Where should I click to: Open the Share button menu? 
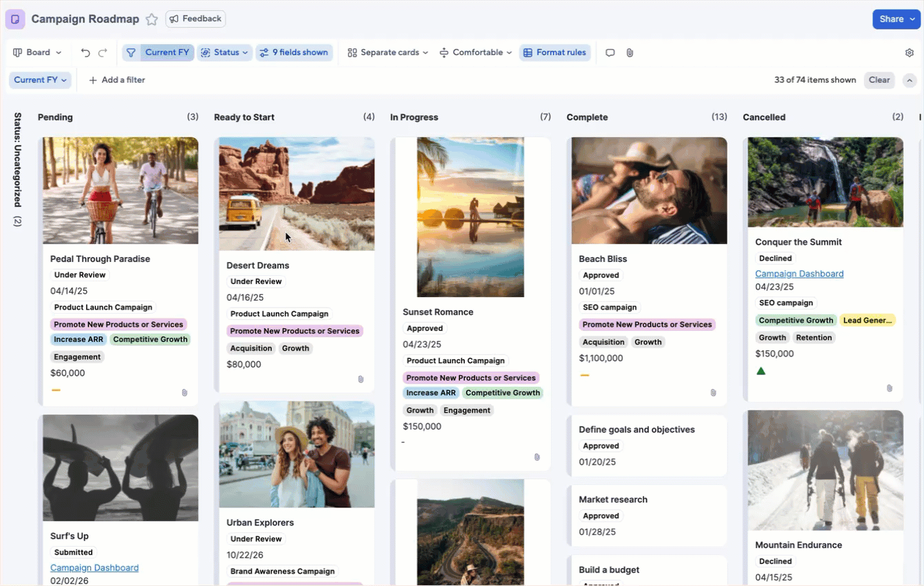tap(896, 19)
